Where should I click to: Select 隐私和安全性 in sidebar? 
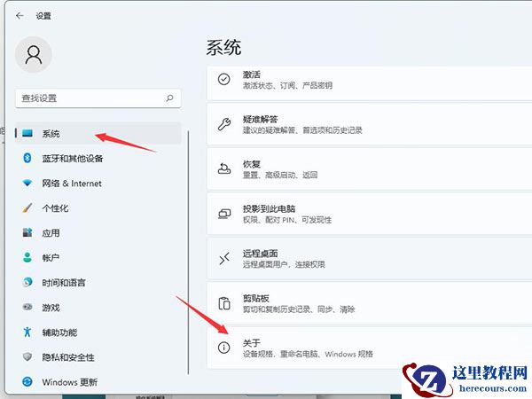(x=98, y=357)
